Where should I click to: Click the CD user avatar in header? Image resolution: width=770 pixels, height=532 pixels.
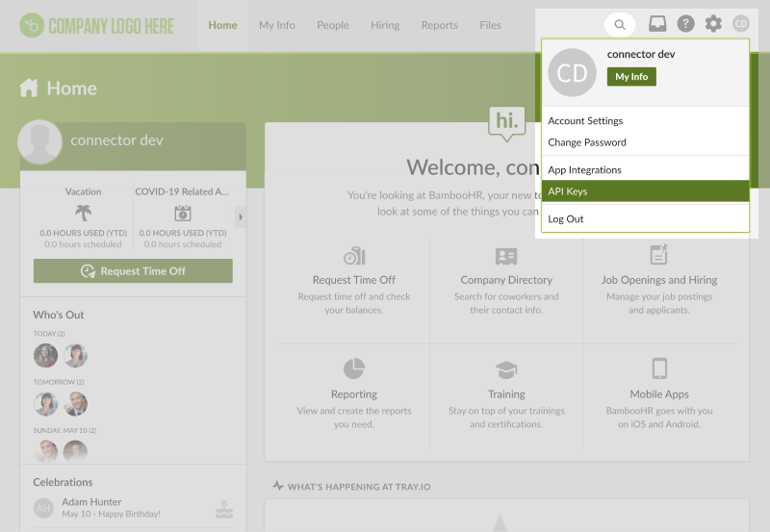tap(740, 24)
